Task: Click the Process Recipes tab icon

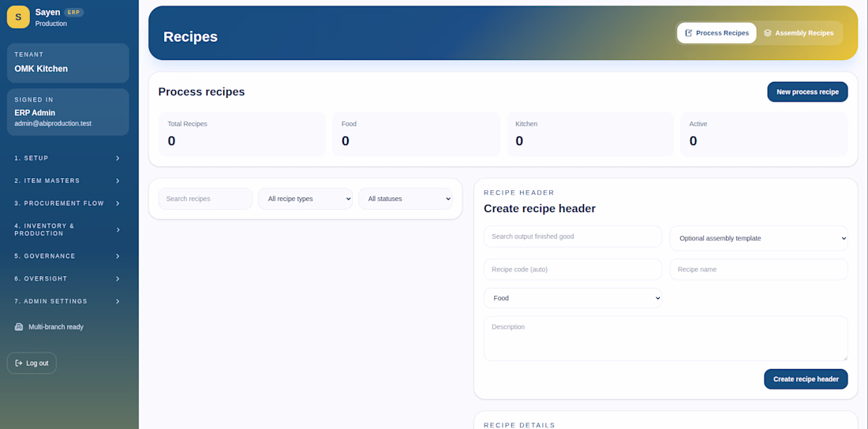Action: (x=689, y=33)
